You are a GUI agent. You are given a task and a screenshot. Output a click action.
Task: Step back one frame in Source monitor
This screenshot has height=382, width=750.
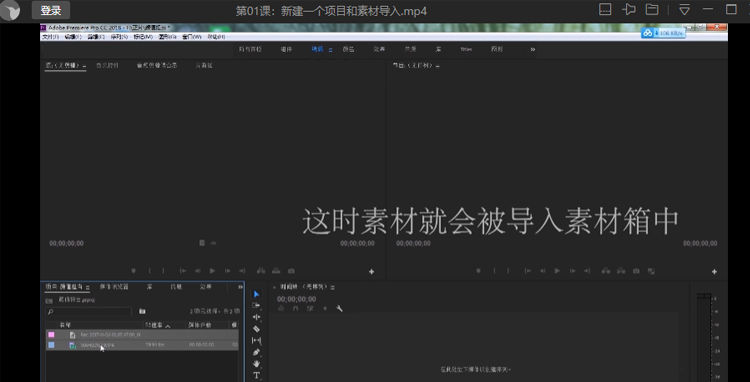[x=198, y=271]
